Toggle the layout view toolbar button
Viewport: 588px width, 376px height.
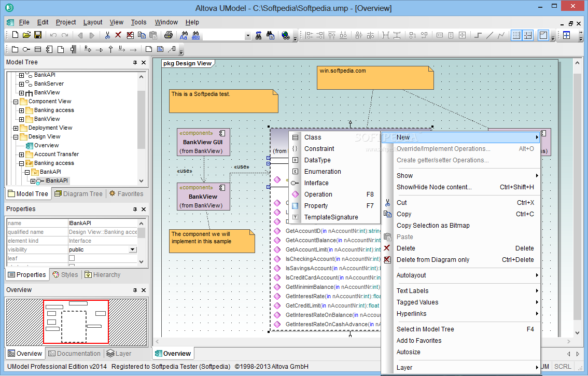coord(543,36)
